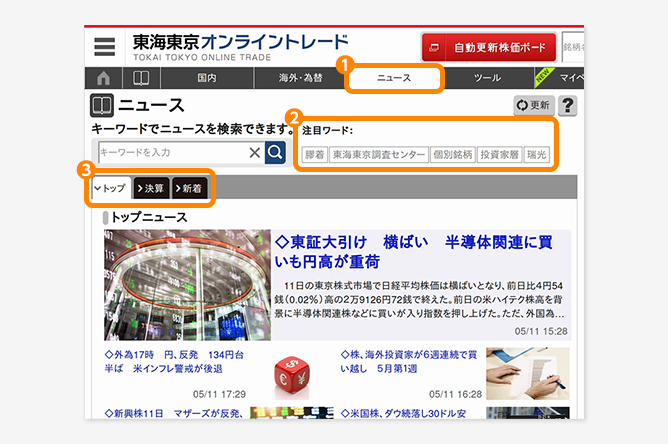
Task: Select the ツール menu
Action: point(487,78)
